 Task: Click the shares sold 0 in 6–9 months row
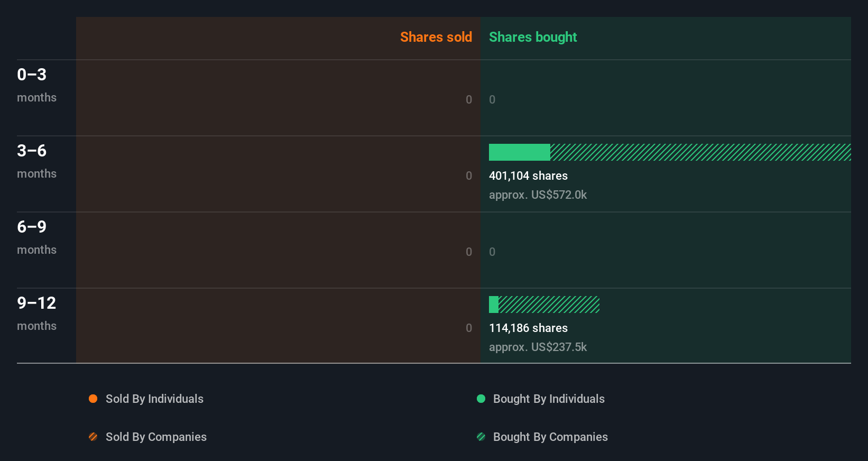point(469,252)
